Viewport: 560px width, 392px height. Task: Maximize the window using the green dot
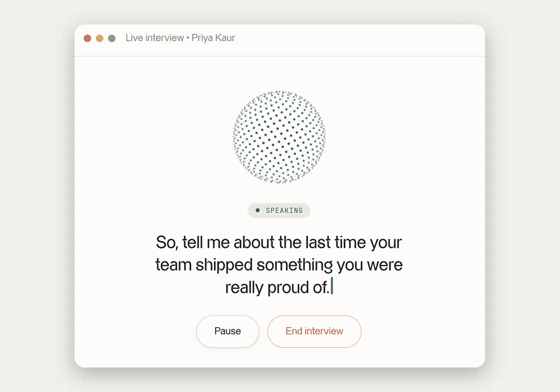click(x=112, y=38)
